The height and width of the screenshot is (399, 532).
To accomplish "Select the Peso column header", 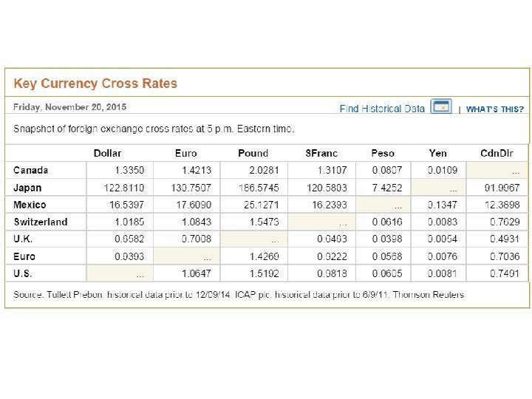I will point(383,153).
